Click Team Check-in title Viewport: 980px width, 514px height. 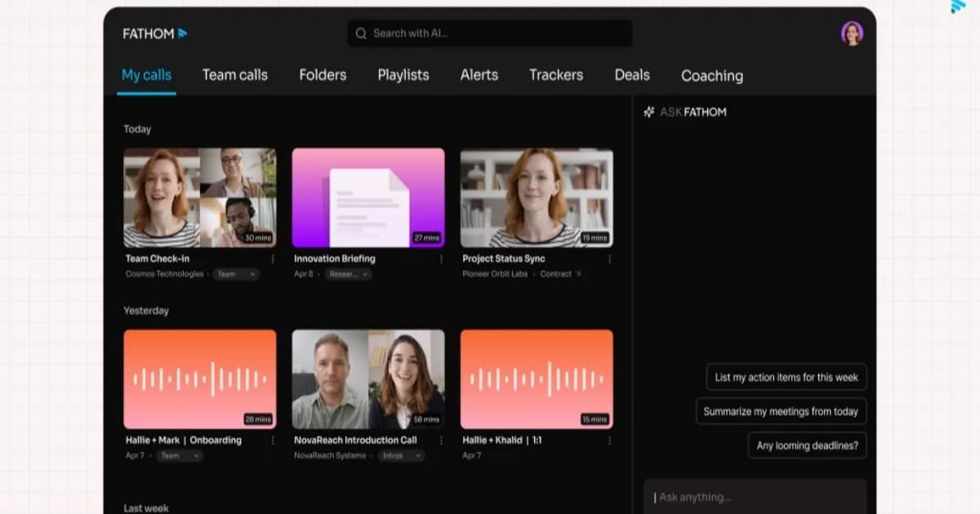(158, 259)
